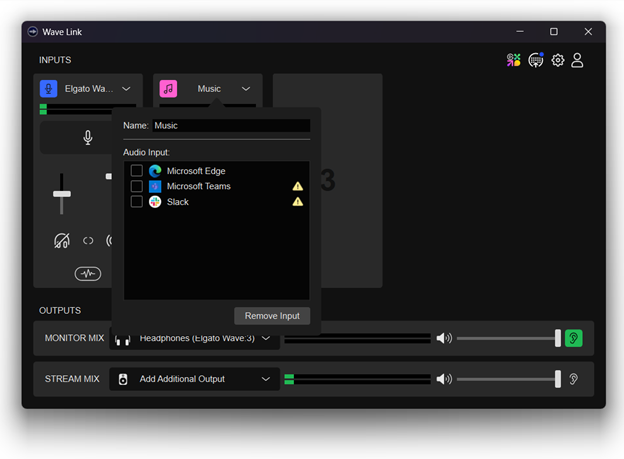
Task: Expand the Elgato Wave input dropdown chevron
Action: (126, 89)
